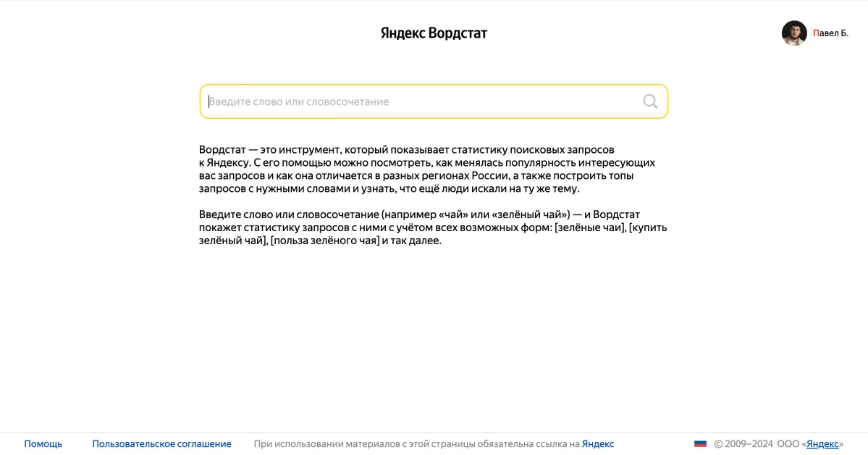Screen dimensions: 868x455
Task: Click the [польза зелёного чая] example query
Action: 324,241
